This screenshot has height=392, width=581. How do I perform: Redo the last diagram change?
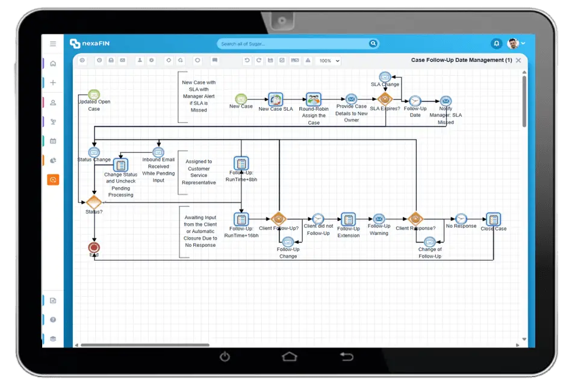click(258, 60)
